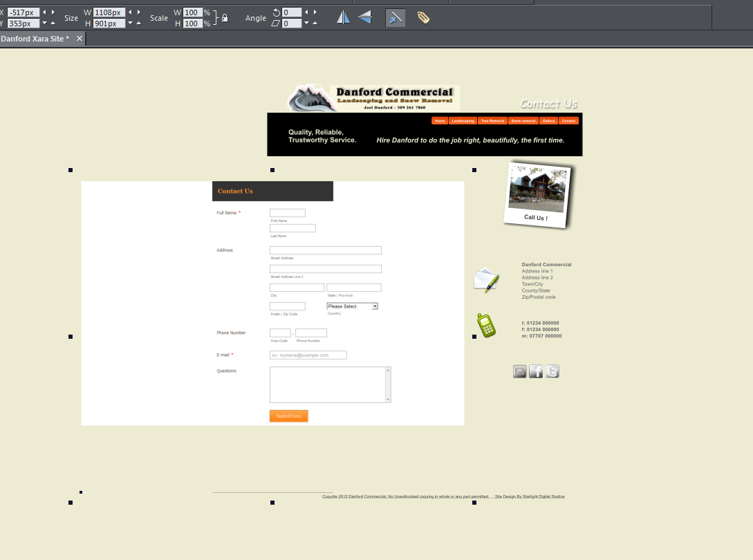Click the highlighted selector arrow icon
753x560 pixels.
(x=396, y=17)
